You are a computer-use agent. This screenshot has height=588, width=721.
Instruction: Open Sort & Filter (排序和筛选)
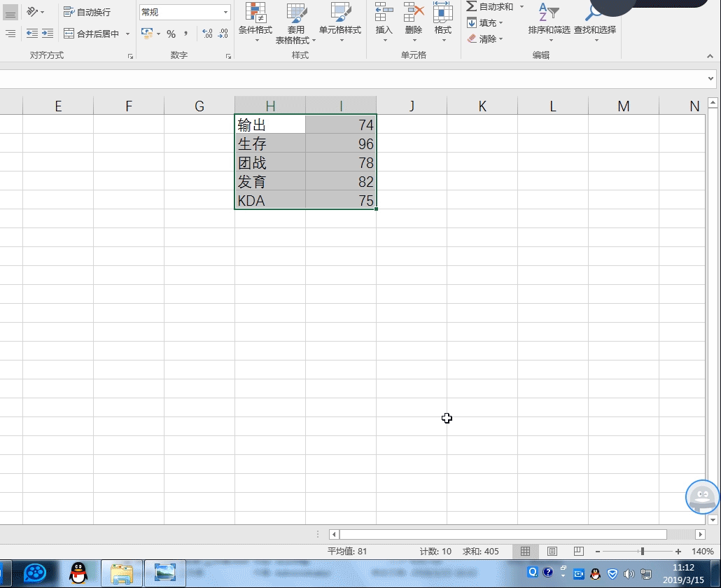coord(549,22)
